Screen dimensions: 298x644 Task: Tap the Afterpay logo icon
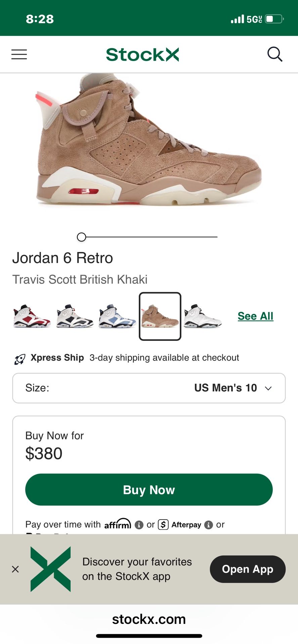point(163,525)
